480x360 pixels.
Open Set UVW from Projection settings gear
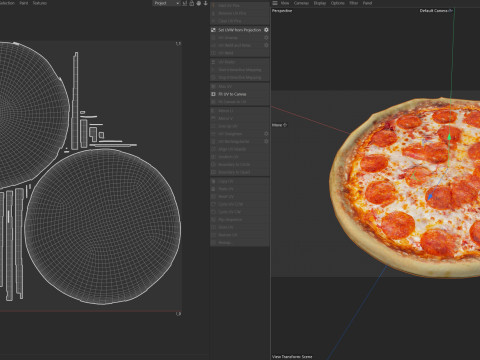click(x=266, y=30)
